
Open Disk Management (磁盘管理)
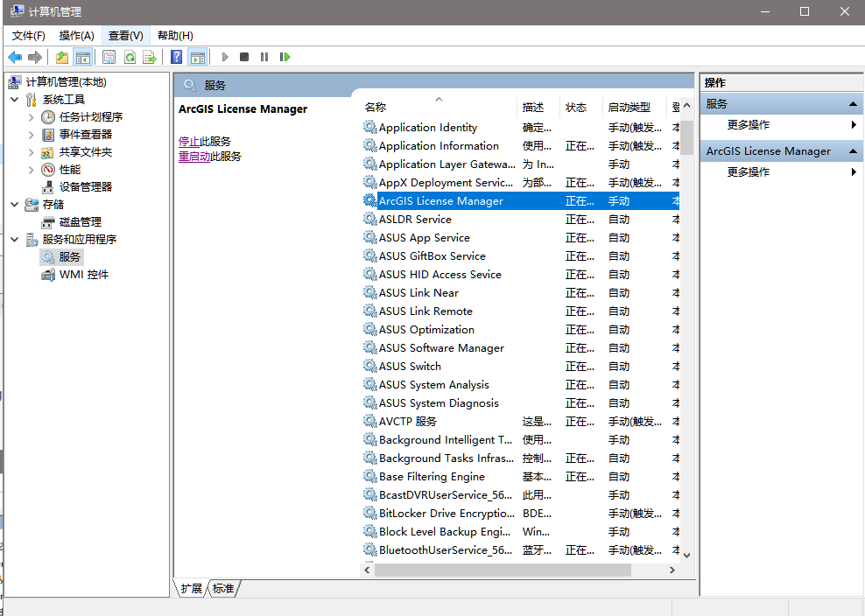pyautogui.click(x=80, y=222)
